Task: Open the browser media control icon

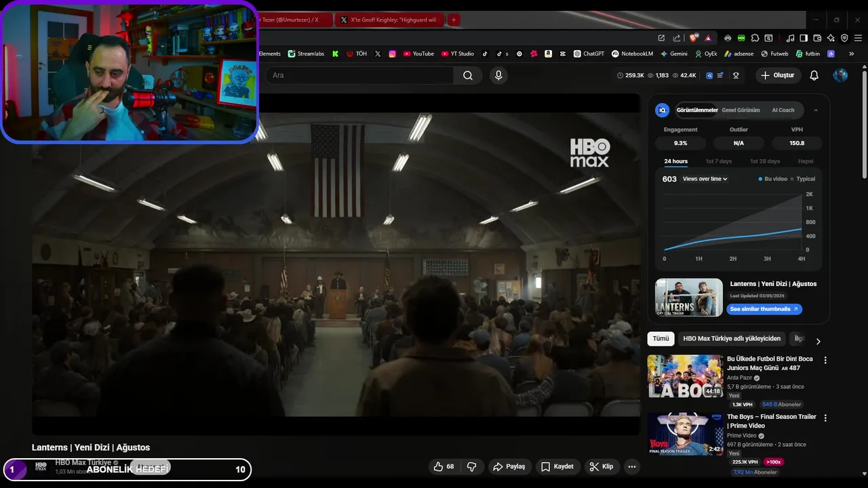Action: point(790,38)
